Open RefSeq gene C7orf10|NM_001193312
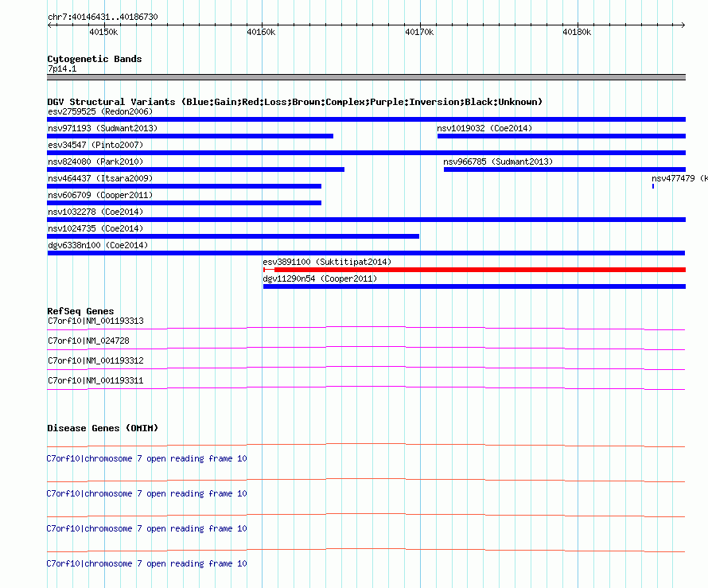Viewport: 708px width, 588px height. click(x=95, y=361)
